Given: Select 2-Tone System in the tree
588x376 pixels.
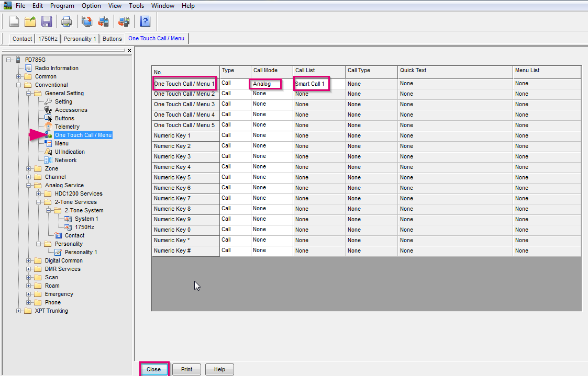Looking at the screenshot, I should (84, 210).
